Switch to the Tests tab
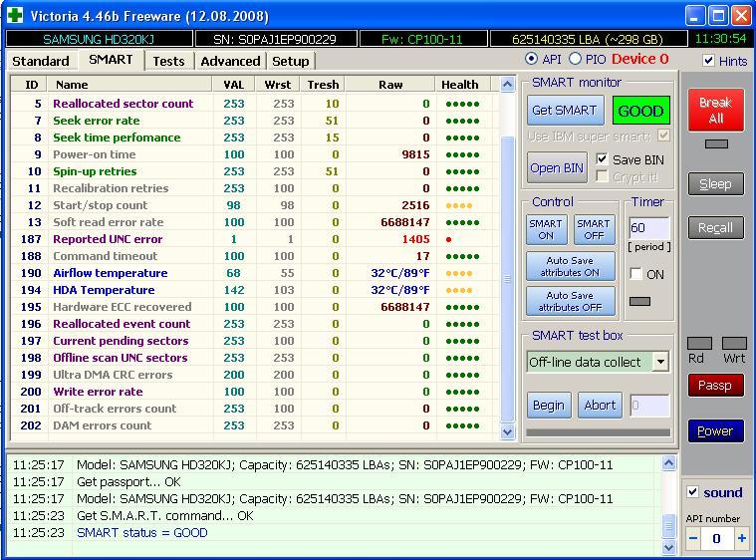 (168, 61)
